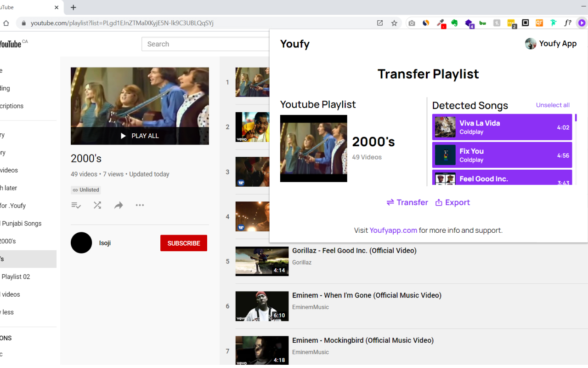588x368 pixels.
Task: Open the purple extension with badge 4
Action: [469, 23]
